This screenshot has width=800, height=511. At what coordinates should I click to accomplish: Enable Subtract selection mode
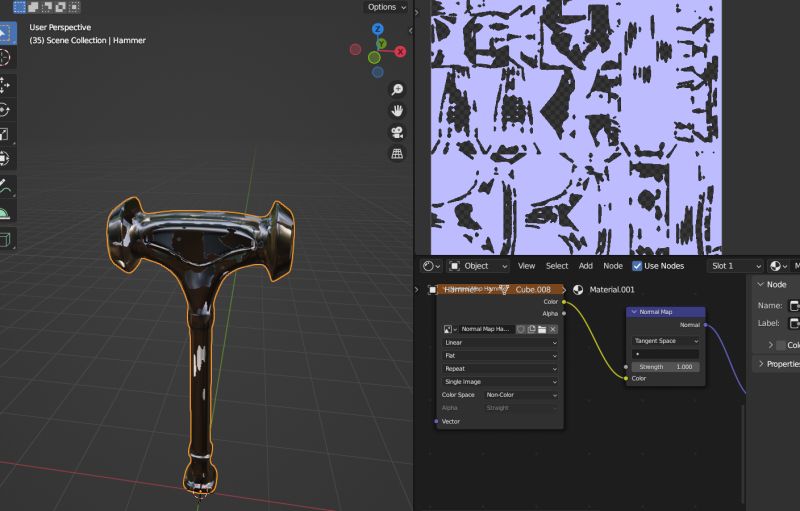click(x=47, y=7)
